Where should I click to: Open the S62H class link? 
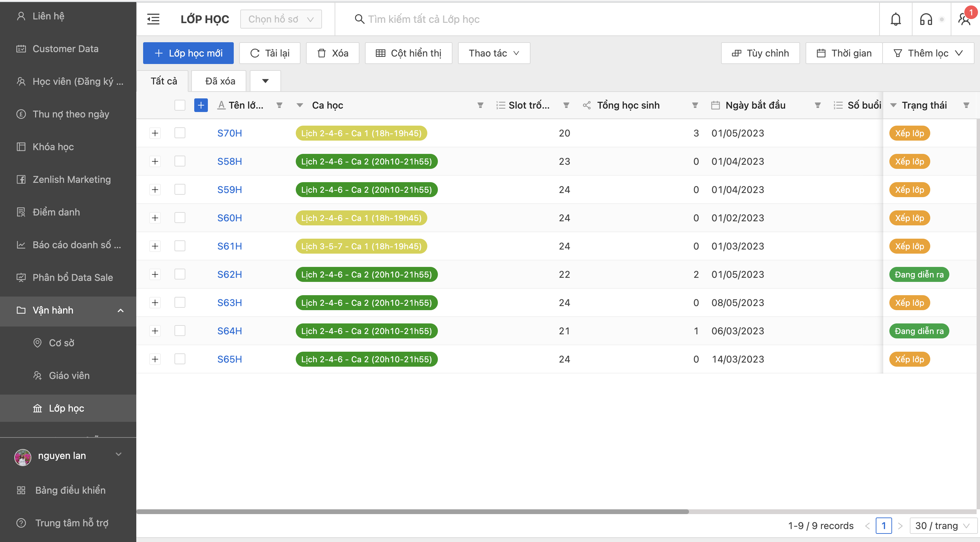coord(229,274)
